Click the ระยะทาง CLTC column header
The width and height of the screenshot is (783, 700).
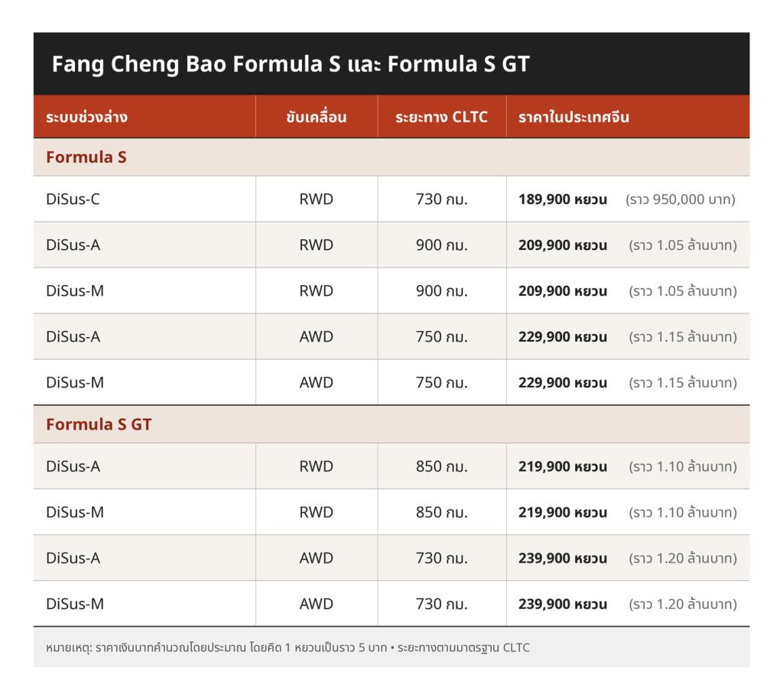[441, 117]
